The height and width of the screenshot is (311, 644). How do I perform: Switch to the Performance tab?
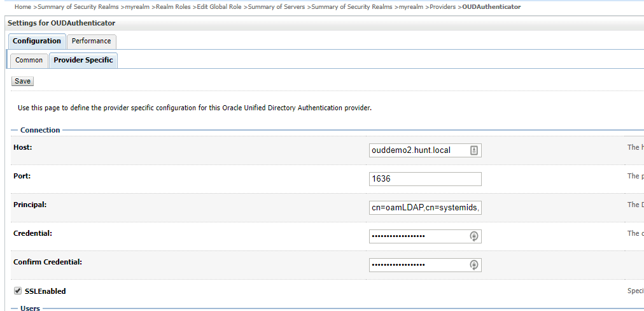[91, 41]
